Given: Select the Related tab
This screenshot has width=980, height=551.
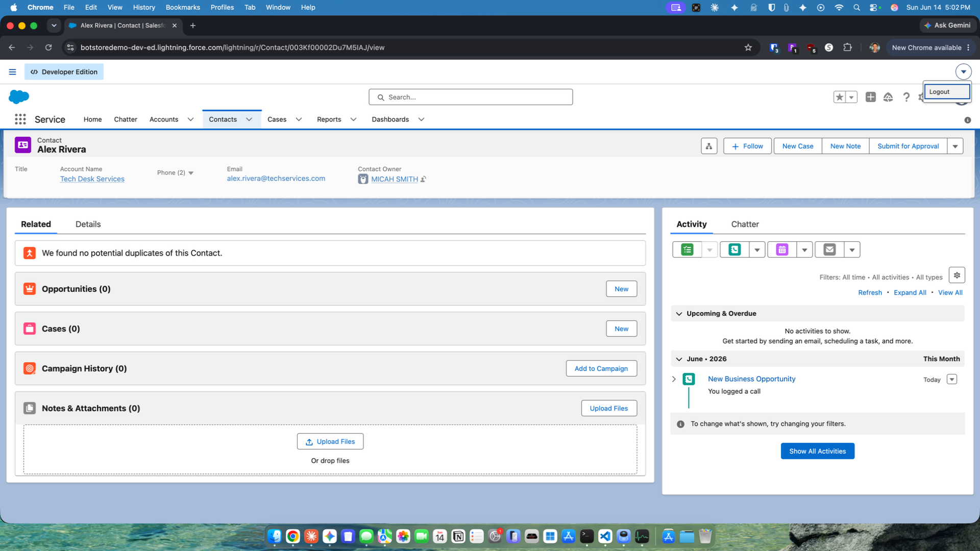Looking at the screenshot, I should (x=36, y=224).
